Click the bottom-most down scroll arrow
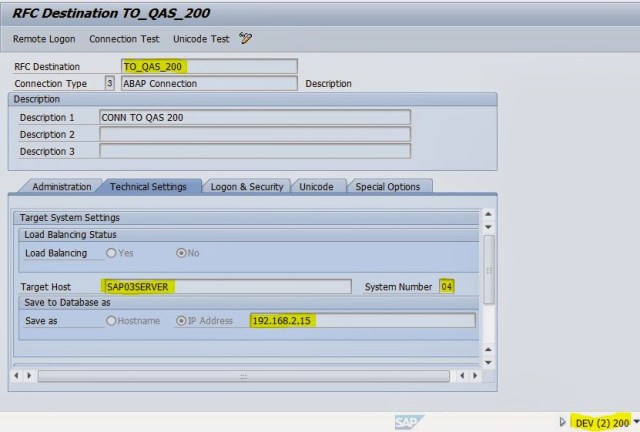The height and width of the screenshot is (432, 640). 489,363
